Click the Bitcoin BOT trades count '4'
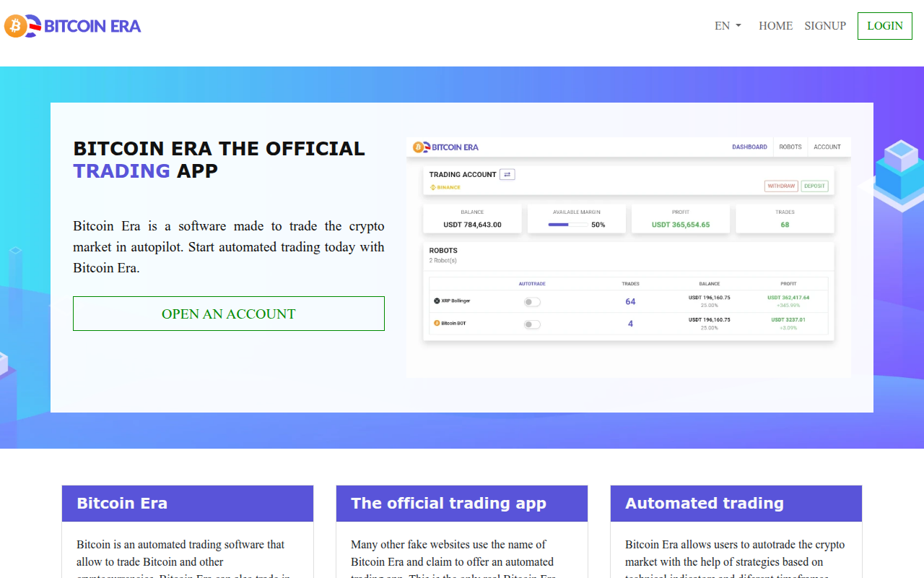 (x=630, y=324)
